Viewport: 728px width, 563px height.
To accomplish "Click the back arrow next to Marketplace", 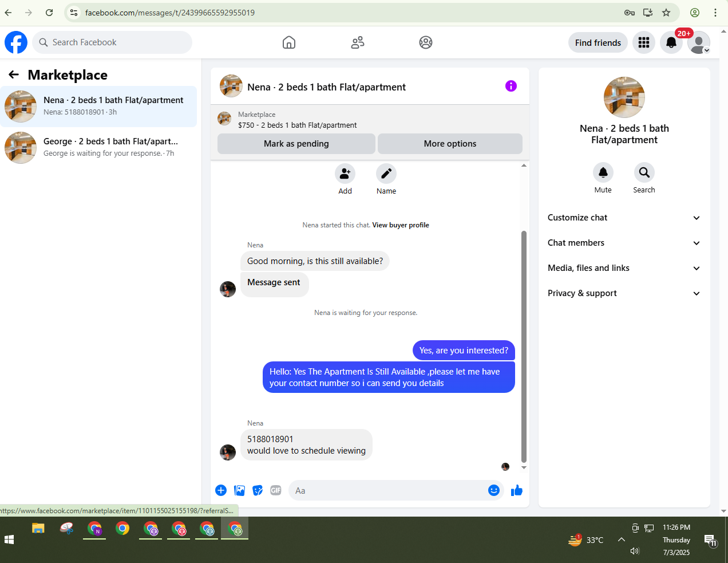I will click(14, 74).
